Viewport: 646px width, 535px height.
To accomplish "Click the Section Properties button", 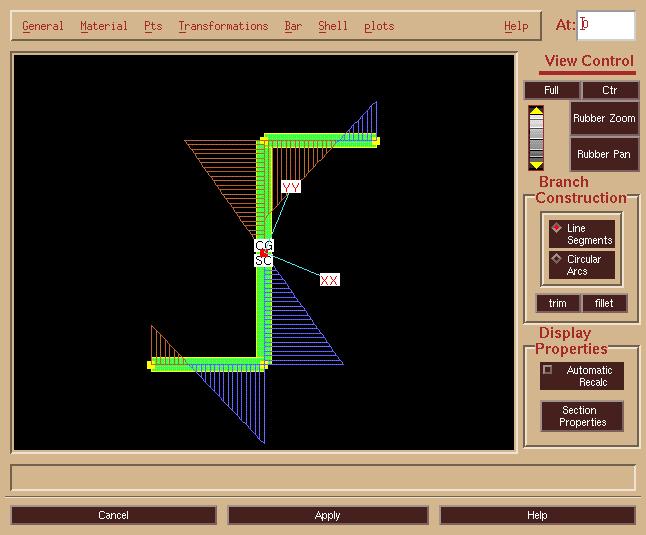I will click(x=582, y=416).
